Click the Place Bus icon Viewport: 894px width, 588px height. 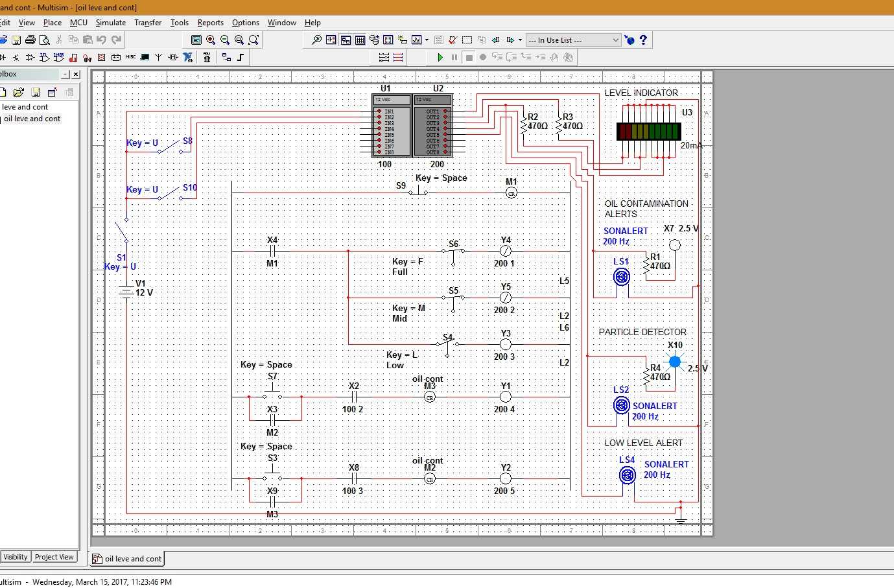pyautogui.click(x=241, y=57)
